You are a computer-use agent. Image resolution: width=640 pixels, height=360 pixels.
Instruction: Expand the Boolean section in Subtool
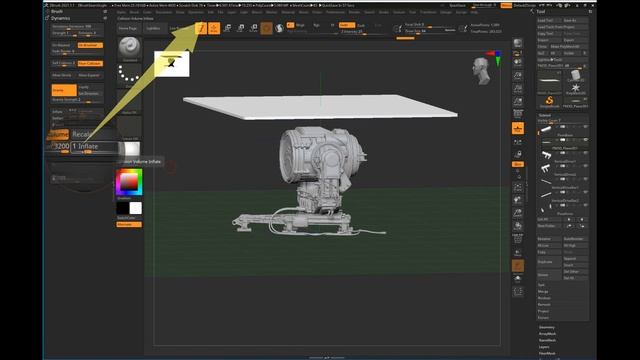tap(544, 298)
